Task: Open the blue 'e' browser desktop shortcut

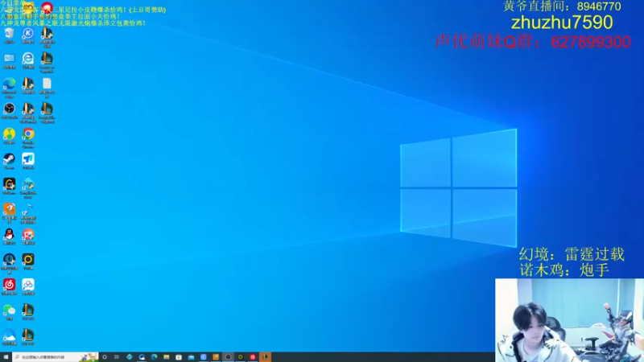Action: [28, 60]
